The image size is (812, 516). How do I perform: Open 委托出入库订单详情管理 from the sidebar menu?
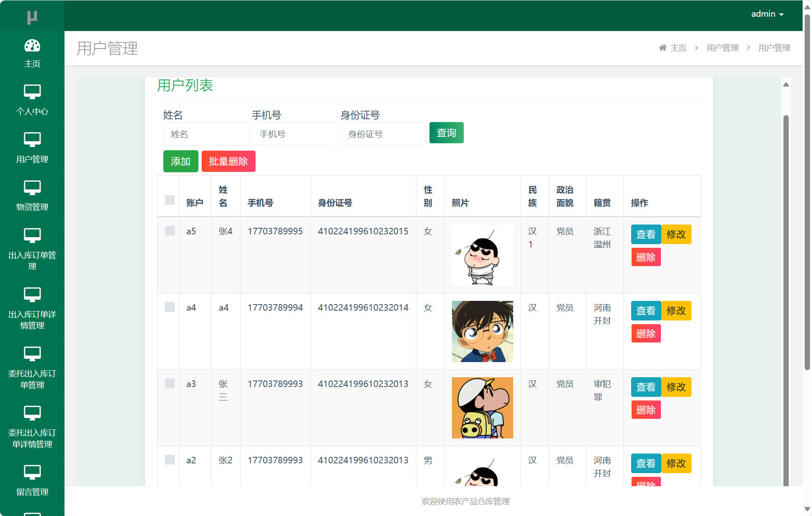coord(32,412)
